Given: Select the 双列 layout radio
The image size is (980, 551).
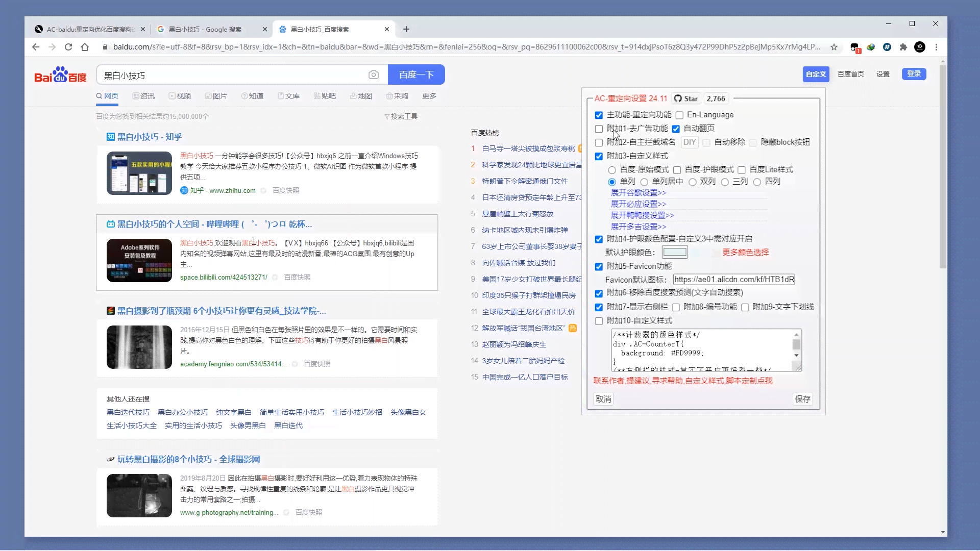Looking at the screenshot, I should point(693,182).
